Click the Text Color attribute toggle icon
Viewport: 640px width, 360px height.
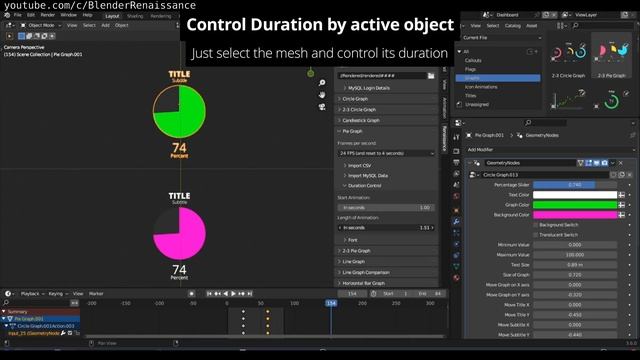click(622, 195)
